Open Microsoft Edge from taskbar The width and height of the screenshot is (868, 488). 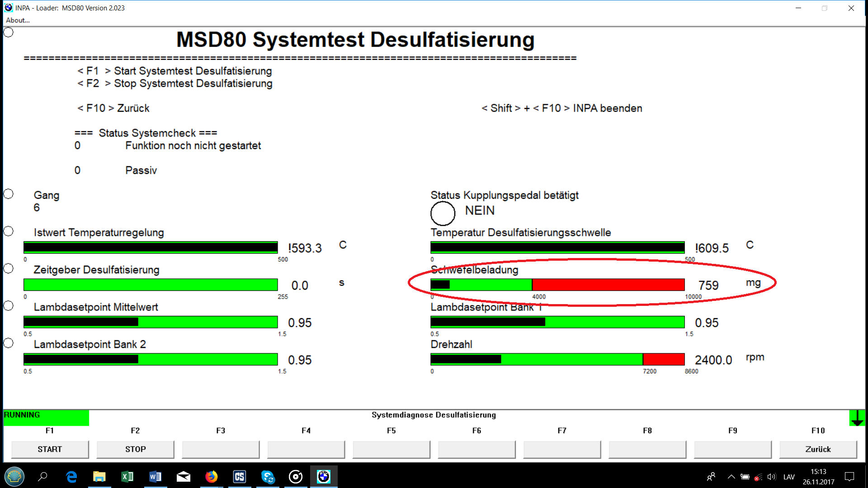pyautogui.click(x=71, y=476)
